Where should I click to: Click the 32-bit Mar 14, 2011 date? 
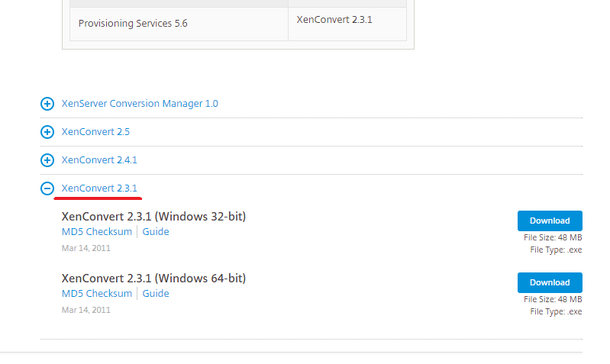point(86,248)
